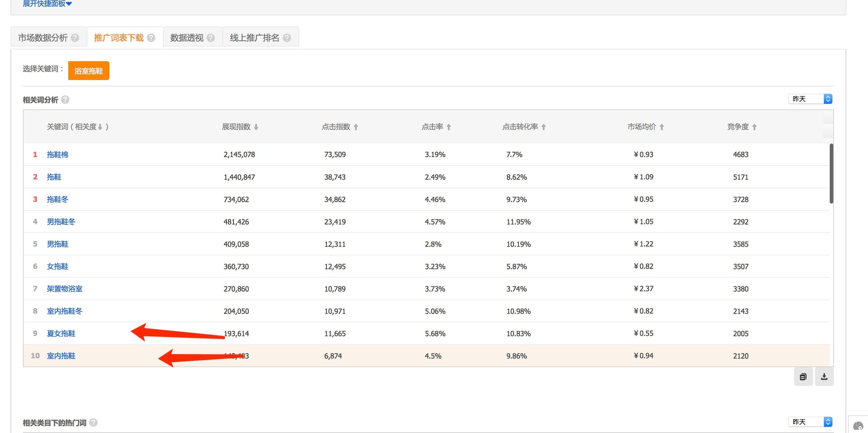
Task: Click the keyword table vertical scrollbar
Action: click(x=831, y=174)
